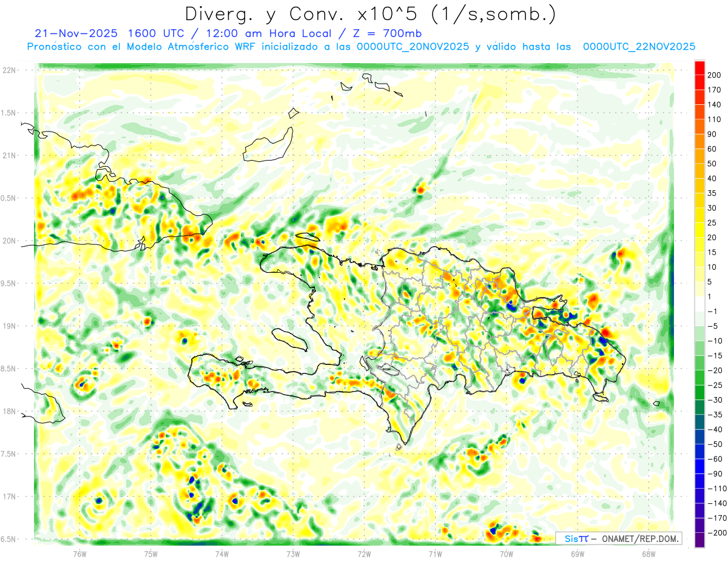Click the '-40' color scale value
Image resolution: width=728 pixels, height=562 pixels.
tap(714, 429)
